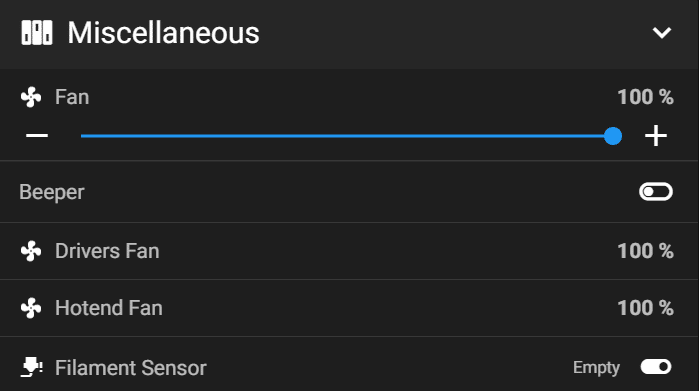Select the Hotend Fan row label
The width and height of the screenshot is (699, 391).
(x=109, y=308)
